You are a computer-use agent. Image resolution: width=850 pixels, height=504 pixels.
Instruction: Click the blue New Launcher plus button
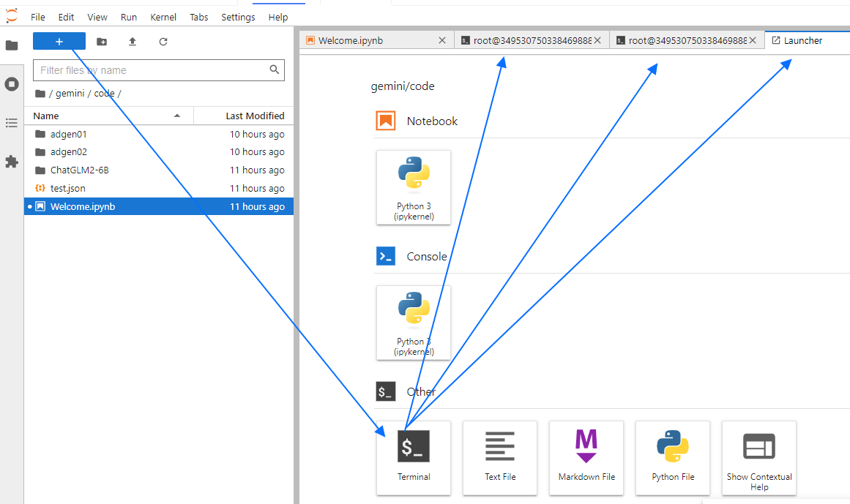(x=59, y=42)
